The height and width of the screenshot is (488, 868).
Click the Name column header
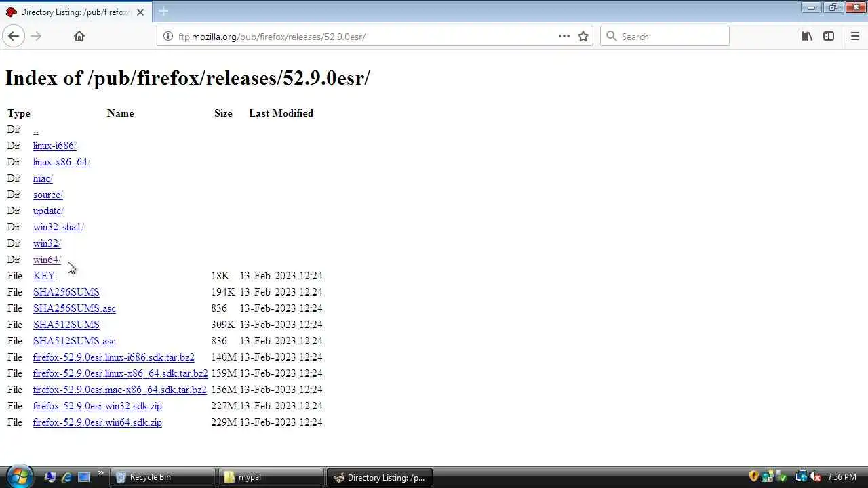point(121,113)
